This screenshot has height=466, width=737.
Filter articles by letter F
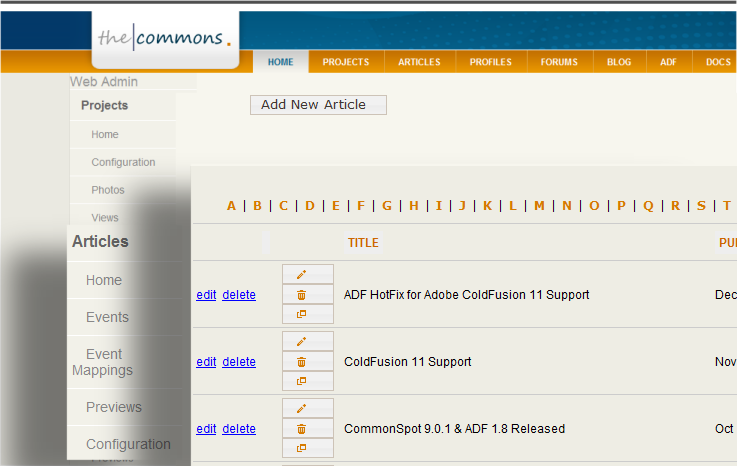pos(361,205)
